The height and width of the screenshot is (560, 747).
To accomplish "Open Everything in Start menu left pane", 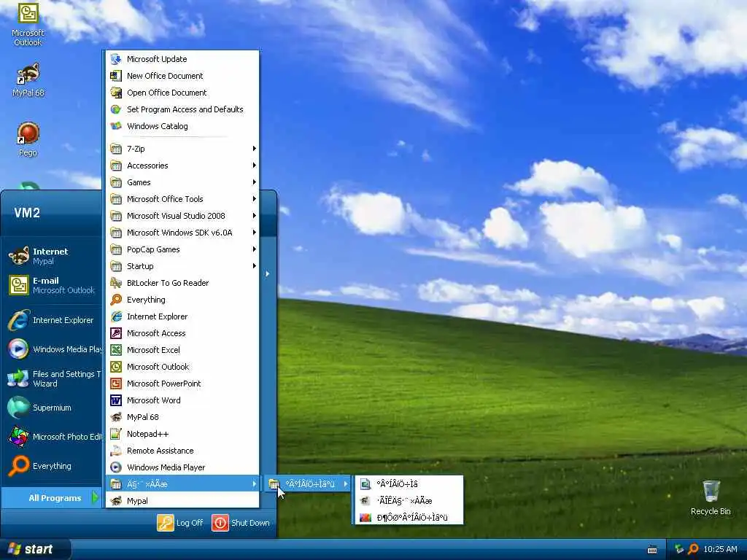I will 53,466.
